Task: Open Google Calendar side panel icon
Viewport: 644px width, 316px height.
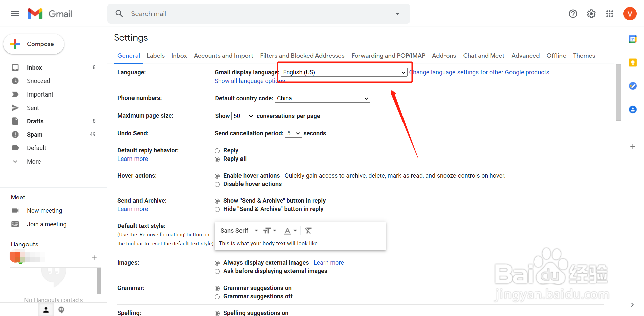Action: tap(633, 39)
